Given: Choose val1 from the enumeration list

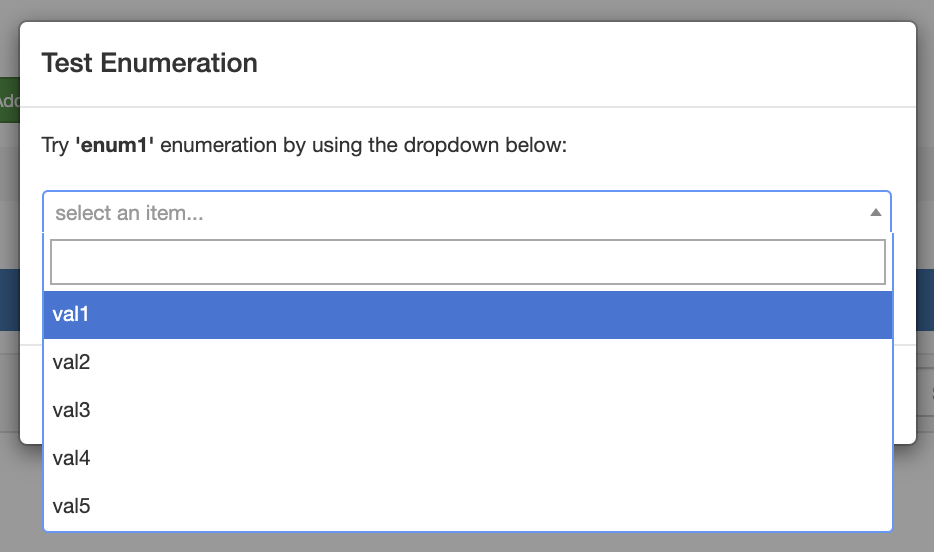Looking at the screenshot, I should click(71, 314).
